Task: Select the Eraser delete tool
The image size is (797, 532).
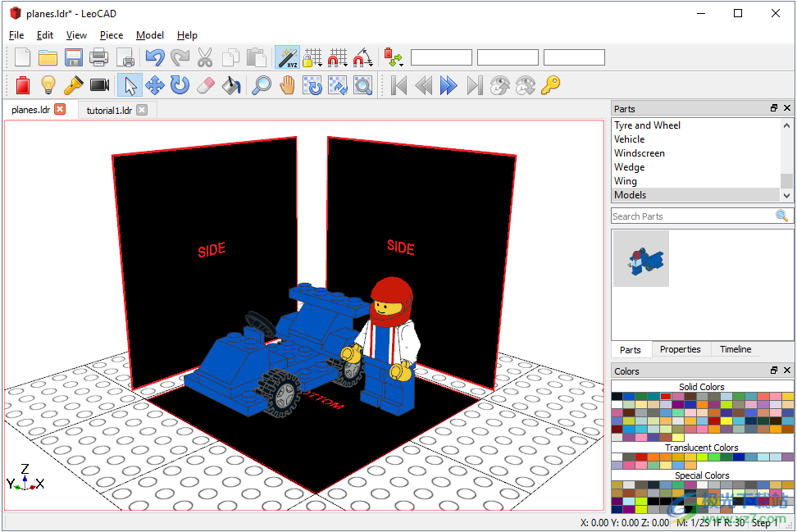Action: pyautogui.click(x=206, y=85)
